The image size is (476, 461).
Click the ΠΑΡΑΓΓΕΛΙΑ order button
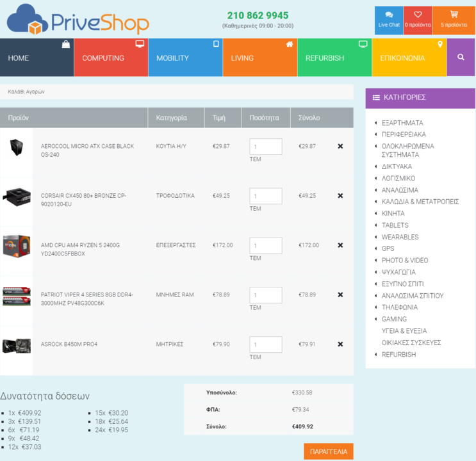[x=329, y=451]
